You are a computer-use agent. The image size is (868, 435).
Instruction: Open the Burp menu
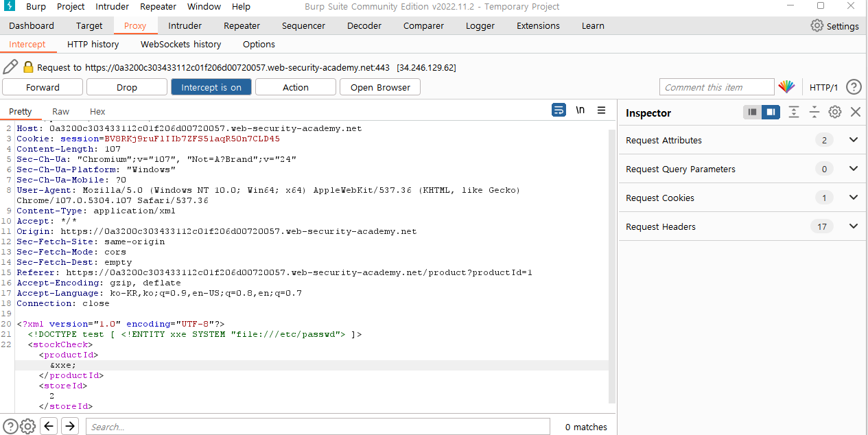[x=36, y=6]
